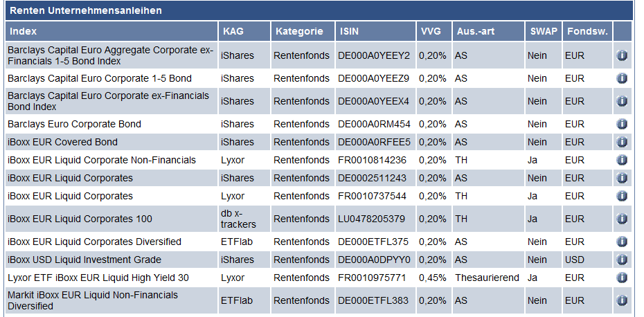This screenshot has height=317, width=644.
Task: Click the Fondsw. column header
Action: tap(586, 31)
